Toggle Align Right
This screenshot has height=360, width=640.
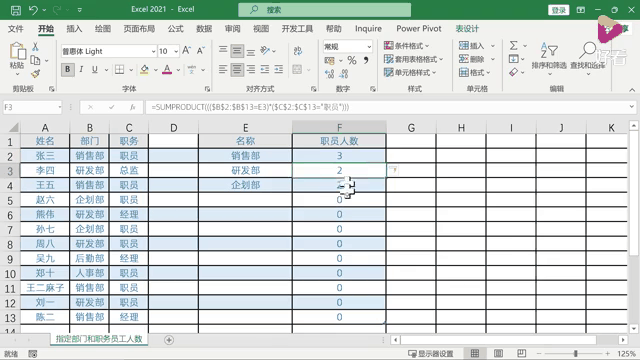pyautogui.click(x=251, y=69)
